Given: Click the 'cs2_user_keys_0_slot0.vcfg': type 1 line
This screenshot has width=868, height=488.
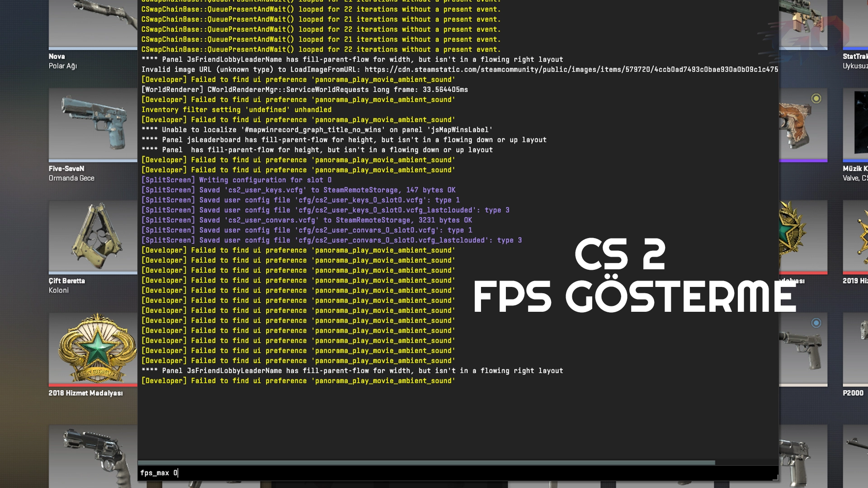Looking at the screenshot, I should (x=301, y=200).
